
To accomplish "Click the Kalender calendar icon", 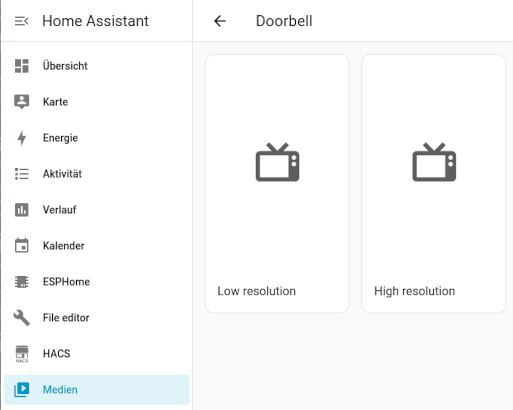I will (x=22, y=245).
